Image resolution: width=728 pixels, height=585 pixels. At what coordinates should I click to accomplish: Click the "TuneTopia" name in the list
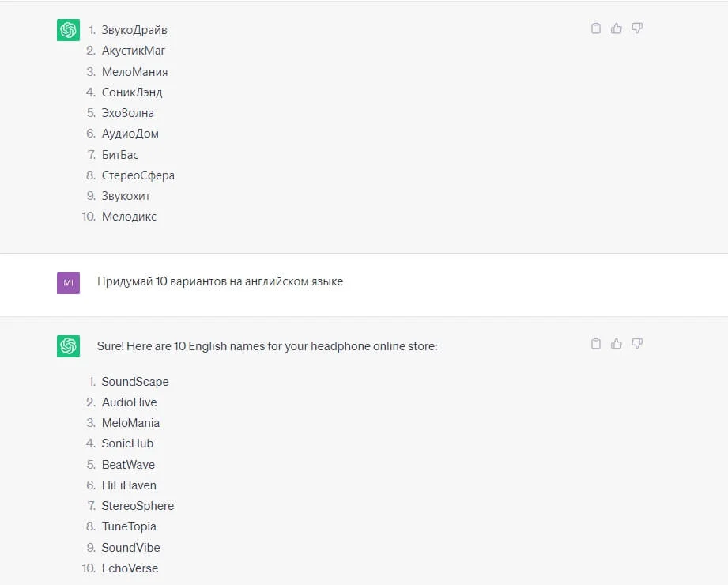pyautogui.click(x=129, y=526)
